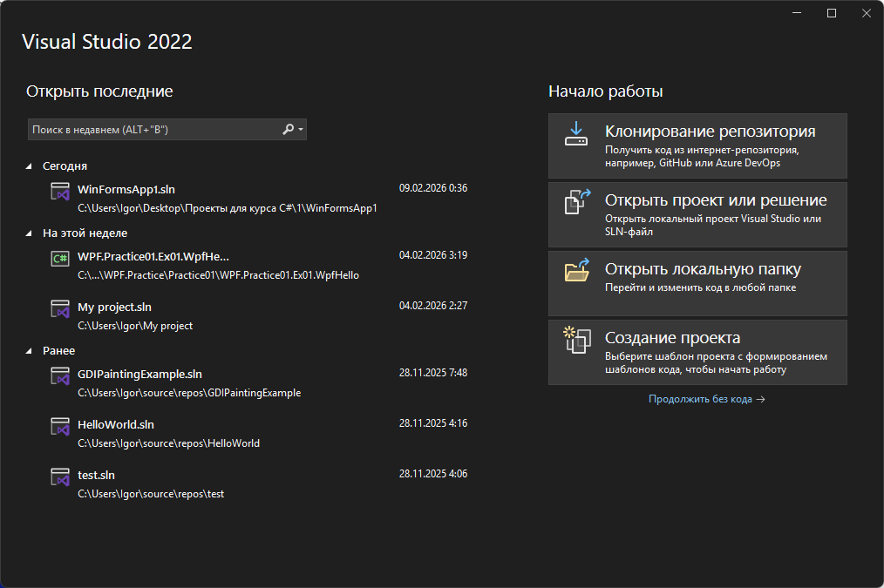Click the test.sln solution icon

click(x=60, y=477)
